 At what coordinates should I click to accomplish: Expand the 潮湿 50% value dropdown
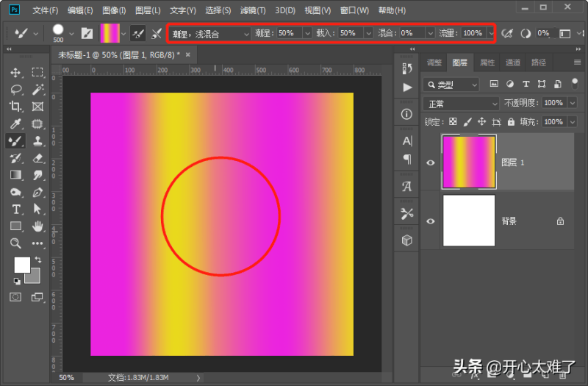[x=307, y=34]
